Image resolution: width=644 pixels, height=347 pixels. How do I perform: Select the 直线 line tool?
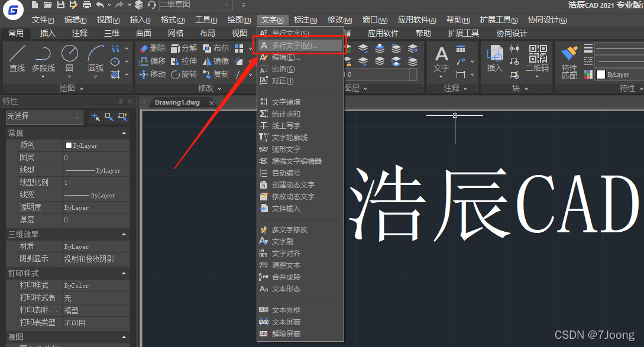coord(17,59)
